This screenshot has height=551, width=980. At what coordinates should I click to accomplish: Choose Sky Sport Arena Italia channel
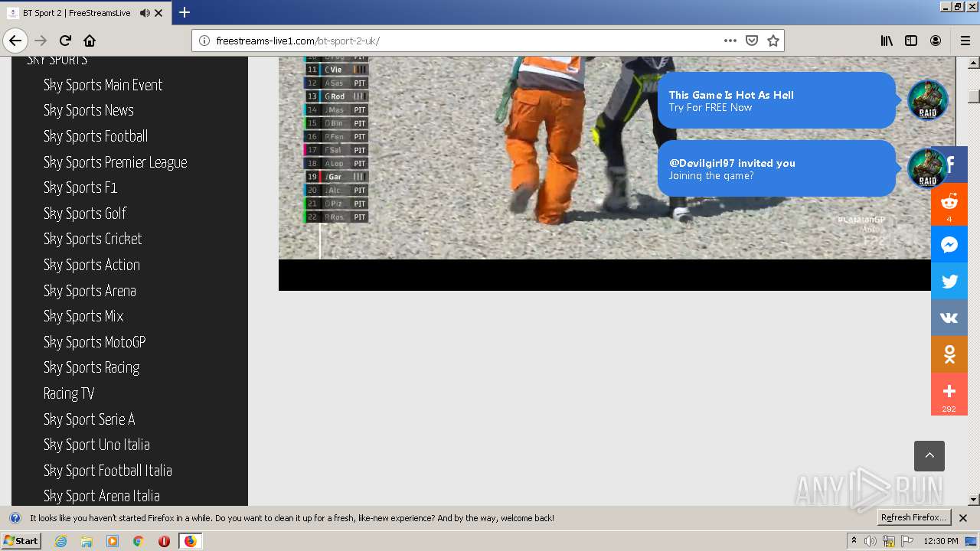coord(101,496)
